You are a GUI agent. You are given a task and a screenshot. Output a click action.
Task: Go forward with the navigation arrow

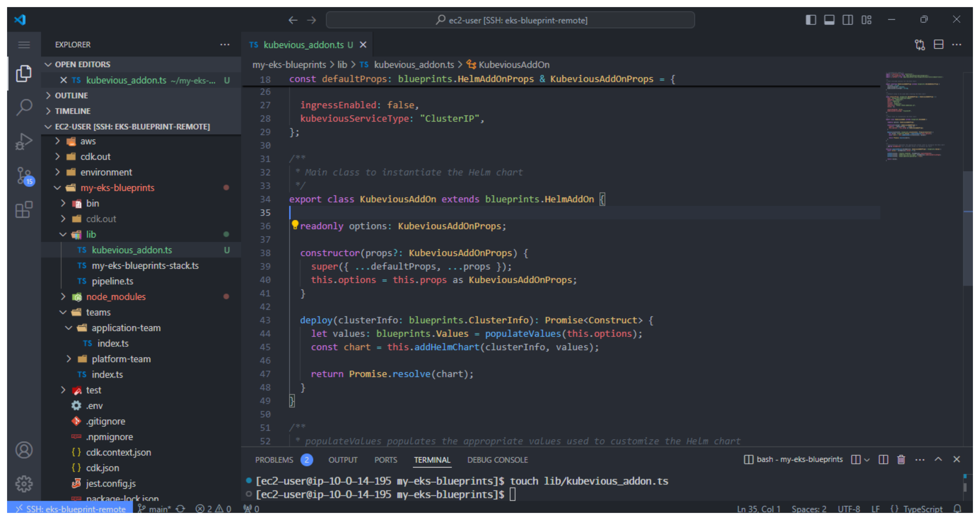tap(312, 20)
